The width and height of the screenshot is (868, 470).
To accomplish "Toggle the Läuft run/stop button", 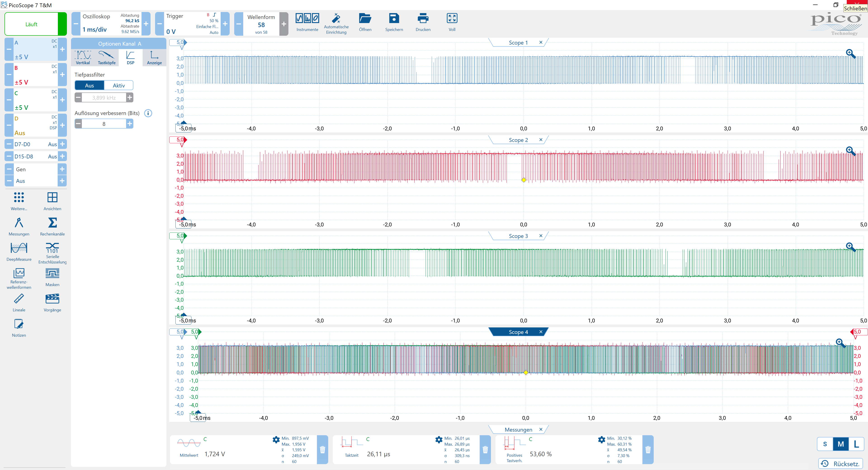I will (x=36, y=24).
